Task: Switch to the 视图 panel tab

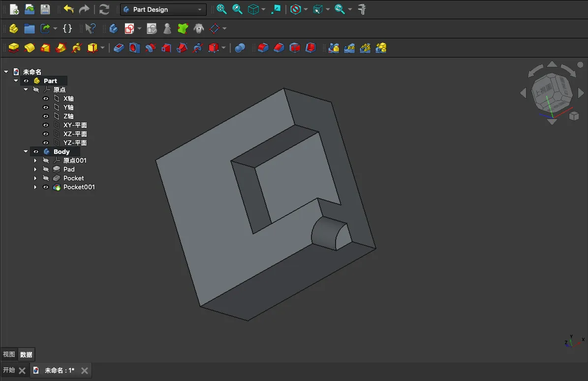Action: 9,354
